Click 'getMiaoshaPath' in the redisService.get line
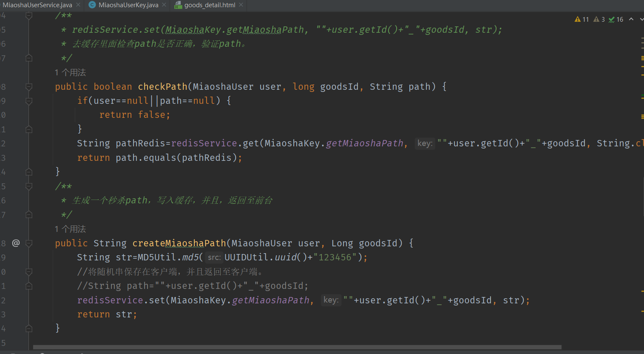644x354 pixels. (x=365, y=143)
